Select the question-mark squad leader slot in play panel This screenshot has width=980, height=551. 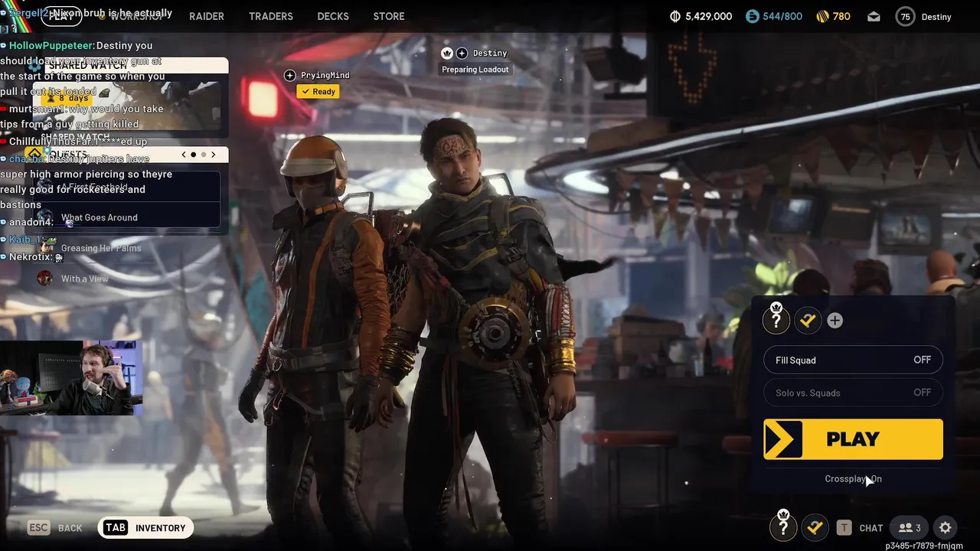[776, 321]
